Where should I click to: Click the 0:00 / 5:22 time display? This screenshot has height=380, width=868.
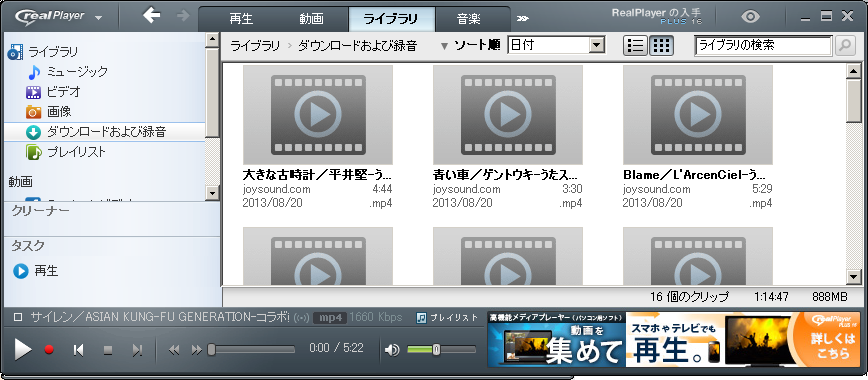pyautogui.click(x=337, y=348)
